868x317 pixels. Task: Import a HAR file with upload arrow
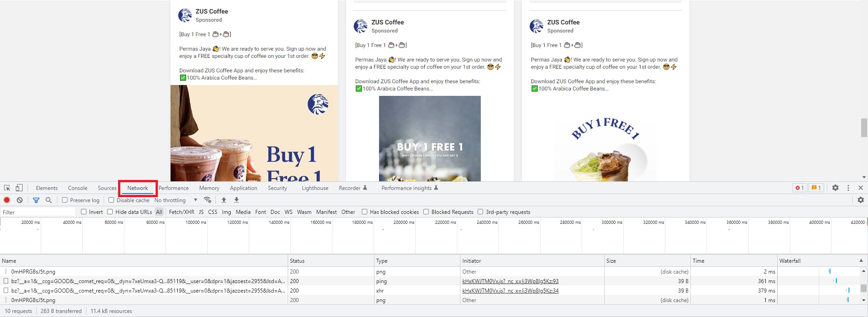point(224,200)
